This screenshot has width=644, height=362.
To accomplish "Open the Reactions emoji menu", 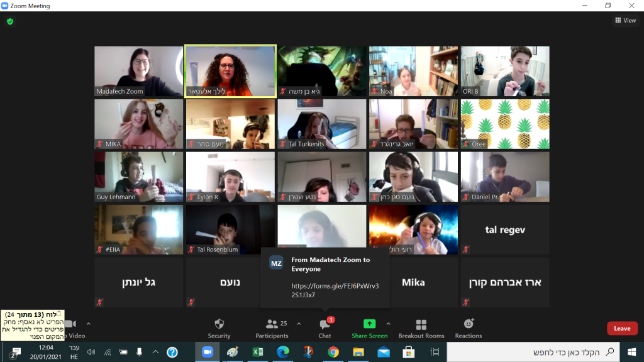I will point(469,327).
